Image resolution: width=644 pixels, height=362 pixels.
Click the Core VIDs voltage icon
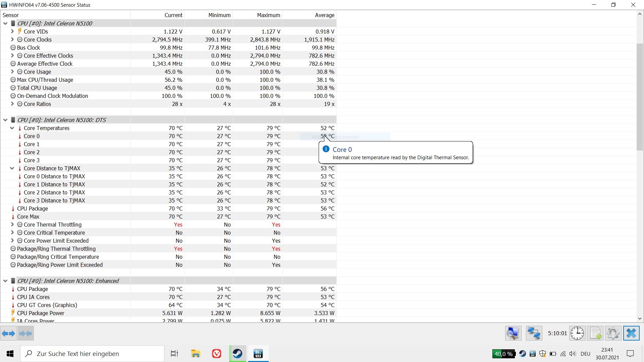coord(19,31)
